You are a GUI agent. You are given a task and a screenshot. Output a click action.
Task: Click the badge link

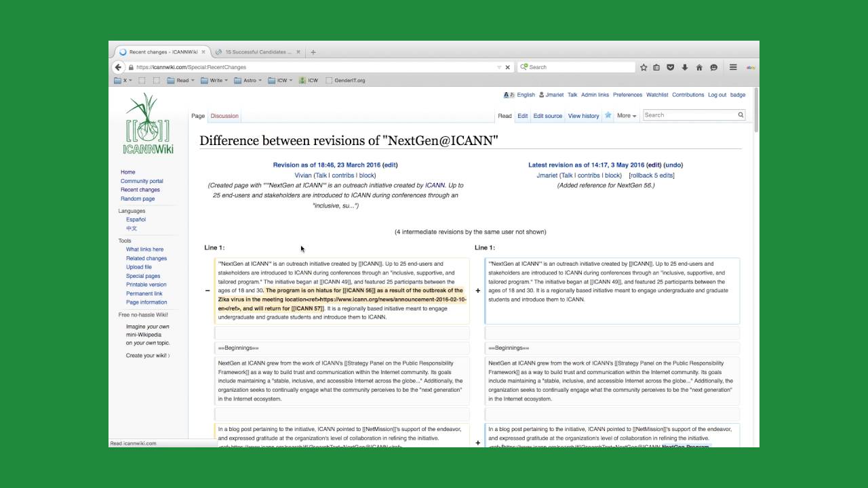click(x=738, y=95)
